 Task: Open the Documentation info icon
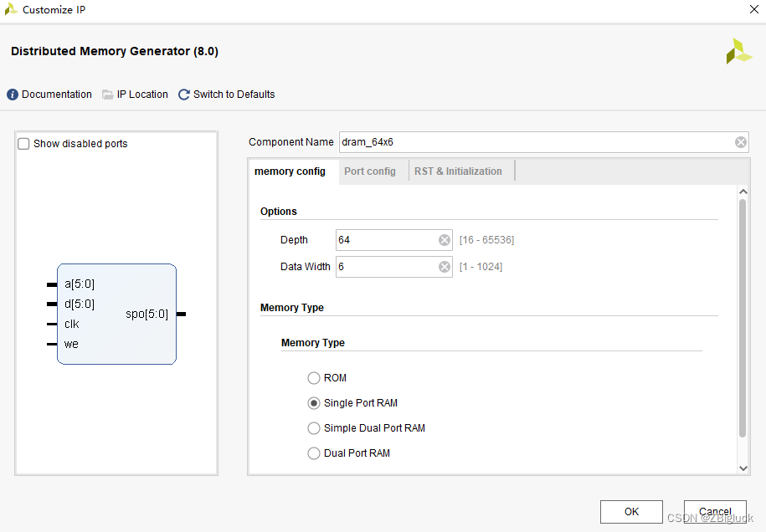click(x=13, y=95)
